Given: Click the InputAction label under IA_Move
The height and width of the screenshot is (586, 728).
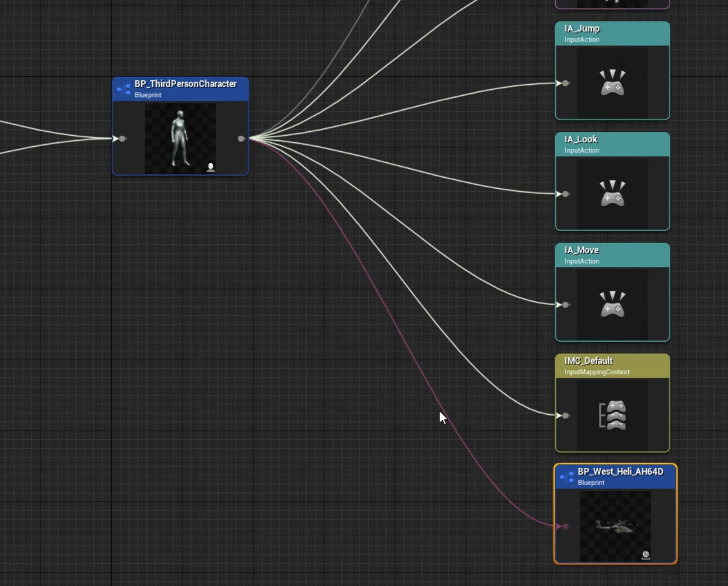Looking at the screenshot, I should 582,261.
